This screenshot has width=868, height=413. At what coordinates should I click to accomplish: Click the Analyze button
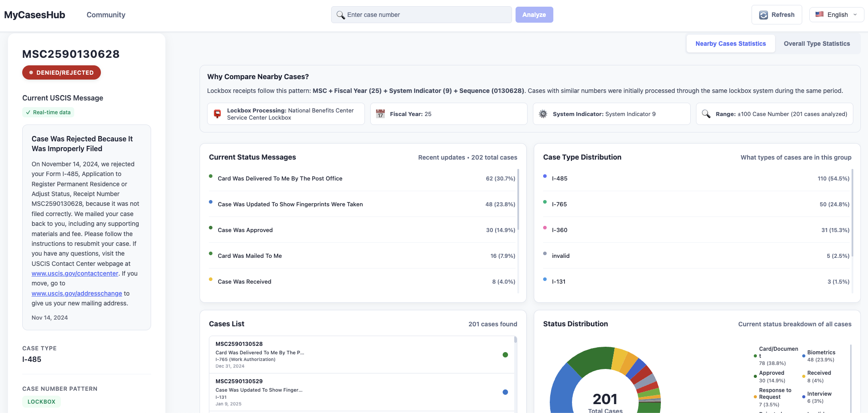click(x=534, y=15)
